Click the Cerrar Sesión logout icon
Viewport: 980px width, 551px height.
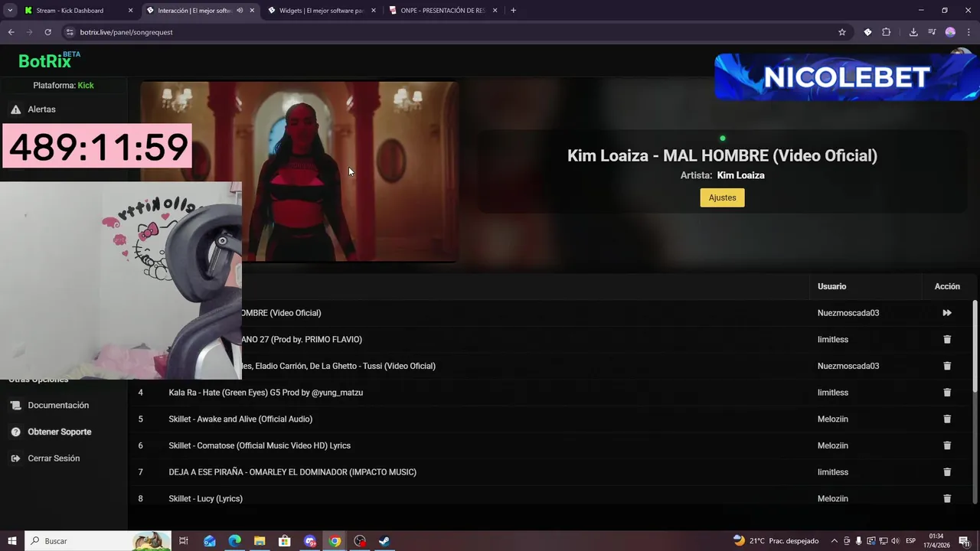(15, 458)
